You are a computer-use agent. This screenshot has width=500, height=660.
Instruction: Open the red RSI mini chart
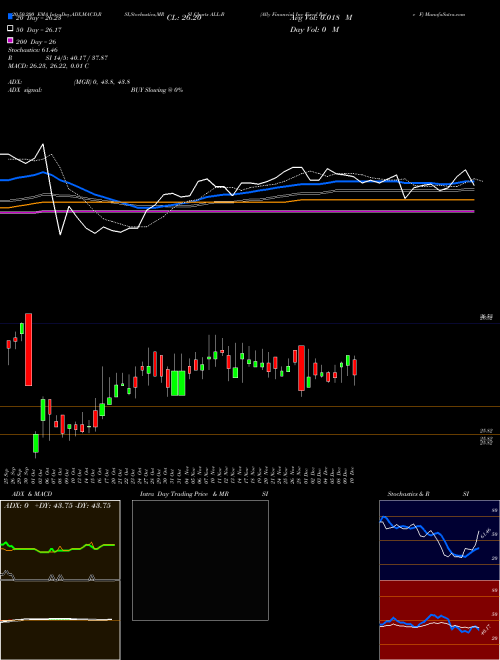[437, 620]
